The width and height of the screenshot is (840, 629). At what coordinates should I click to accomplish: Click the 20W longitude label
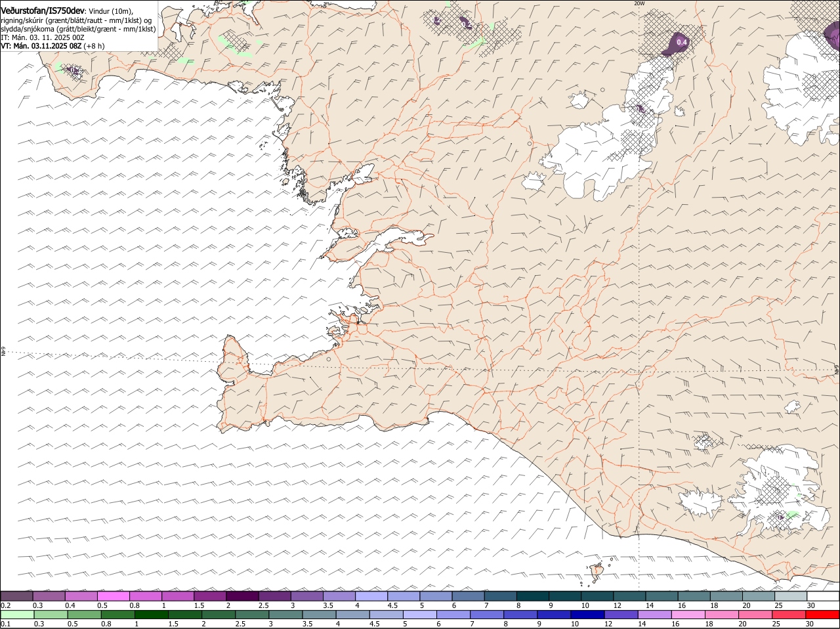point(640,3)
